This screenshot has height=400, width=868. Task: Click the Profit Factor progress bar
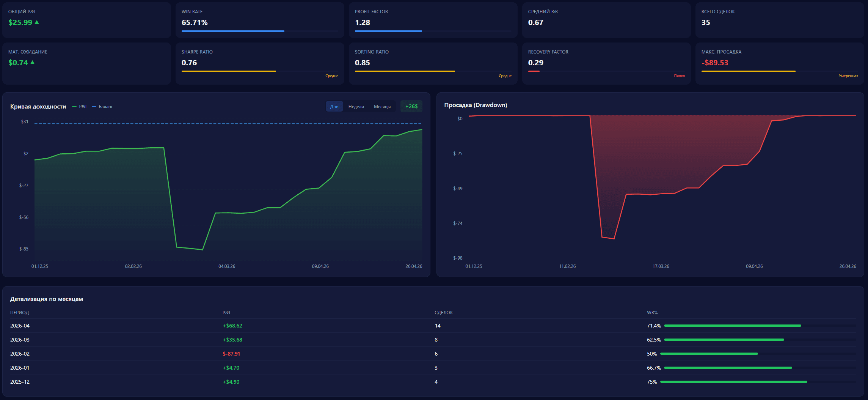(x=433, y=31)
